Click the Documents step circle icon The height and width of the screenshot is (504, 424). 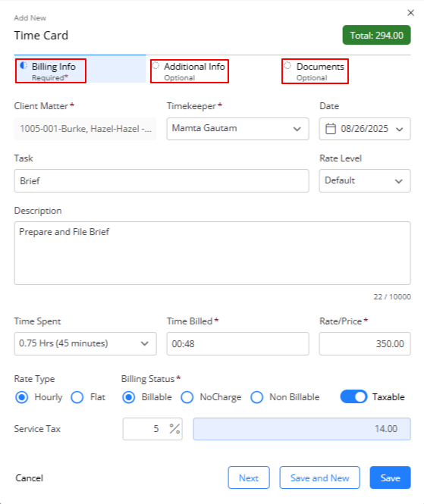point(287,66)
